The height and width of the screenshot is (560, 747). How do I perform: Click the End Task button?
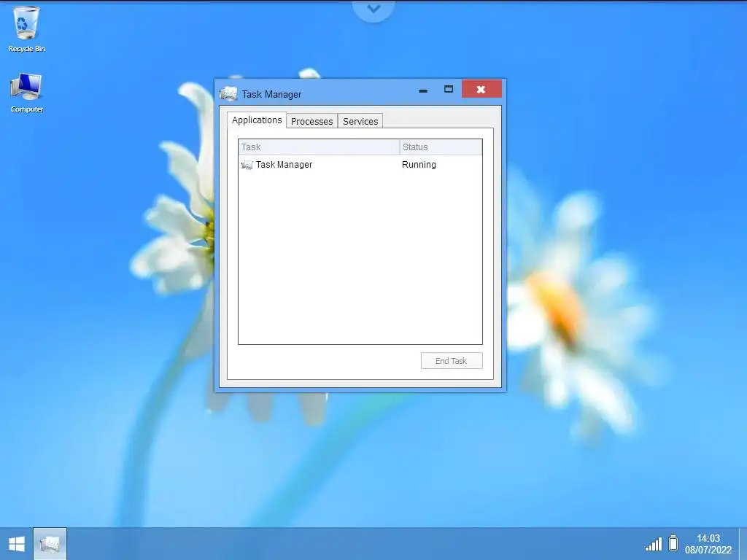(x=451, y=360)
